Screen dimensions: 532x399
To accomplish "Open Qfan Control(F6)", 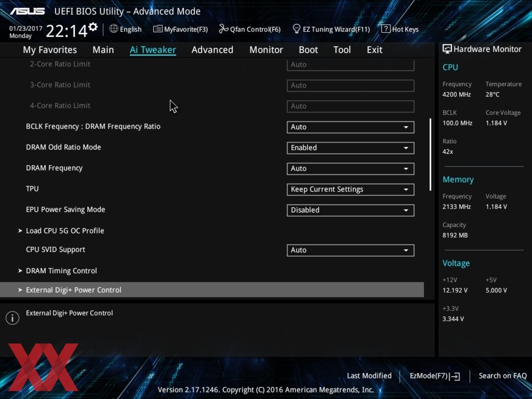I will point(250,29).
